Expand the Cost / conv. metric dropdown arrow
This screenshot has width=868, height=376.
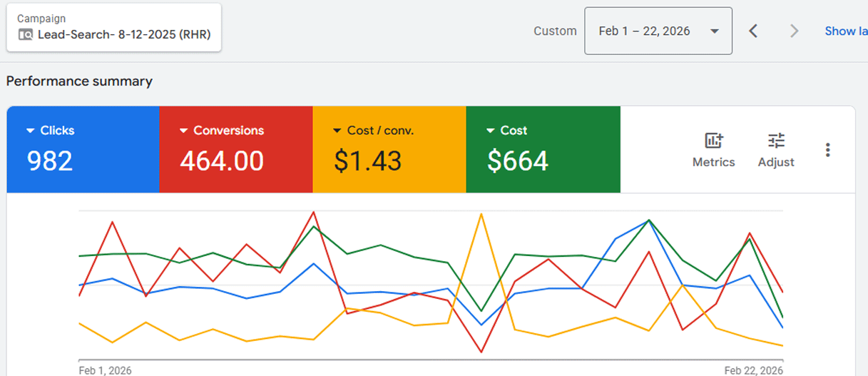(337, 131)
